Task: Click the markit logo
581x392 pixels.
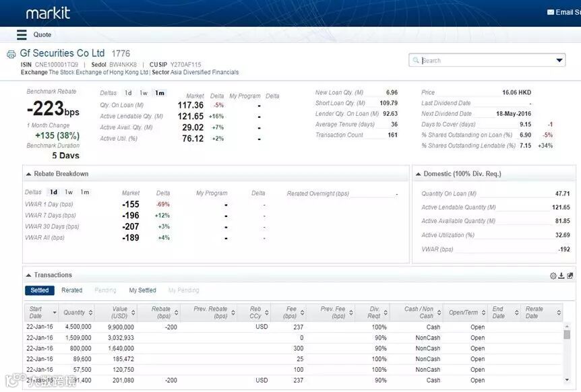Action: 48,13
